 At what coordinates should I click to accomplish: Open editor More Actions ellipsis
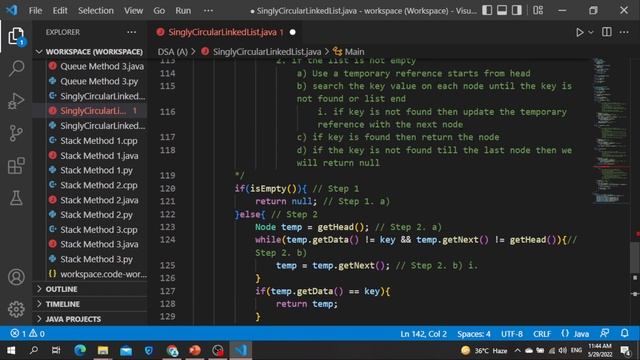tap(624, 32)
